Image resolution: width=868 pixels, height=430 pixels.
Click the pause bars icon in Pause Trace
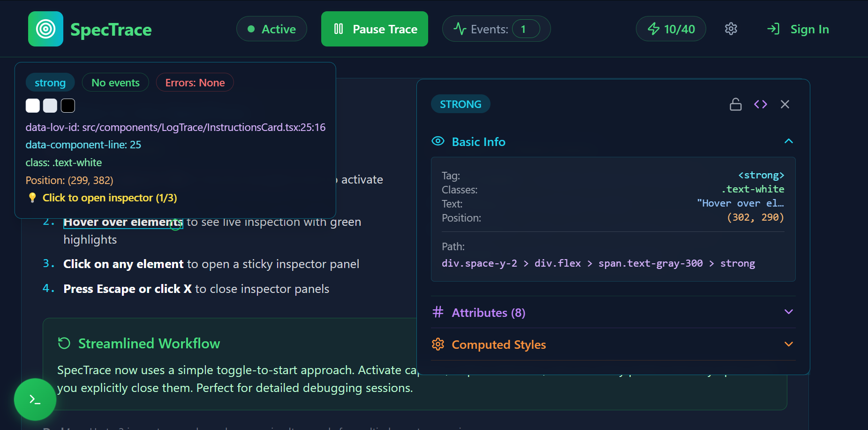tap(339, 29)
